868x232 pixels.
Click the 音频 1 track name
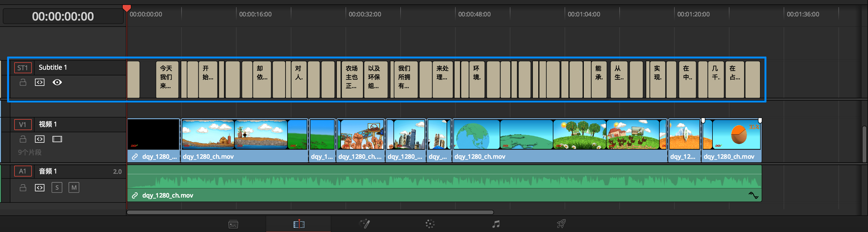pyautogui.click(x=48, y=171)
